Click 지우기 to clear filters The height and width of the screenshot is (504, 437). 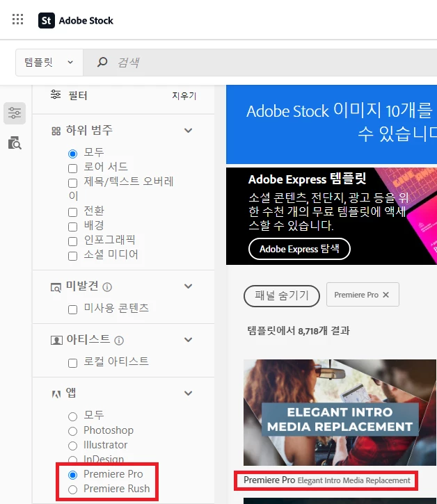[184, 96]
